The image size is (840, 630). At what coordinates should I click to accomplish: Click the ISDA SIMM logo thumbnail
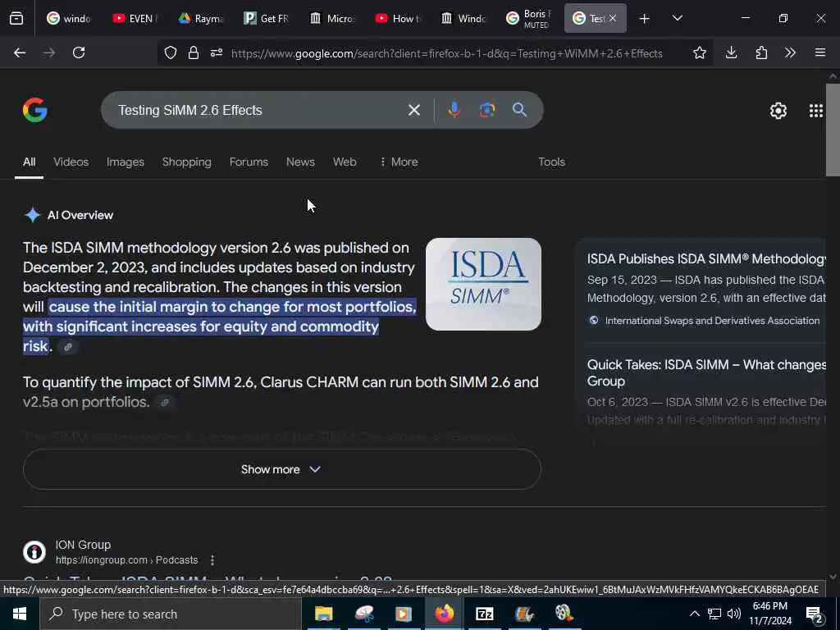[x=483, y=284]
